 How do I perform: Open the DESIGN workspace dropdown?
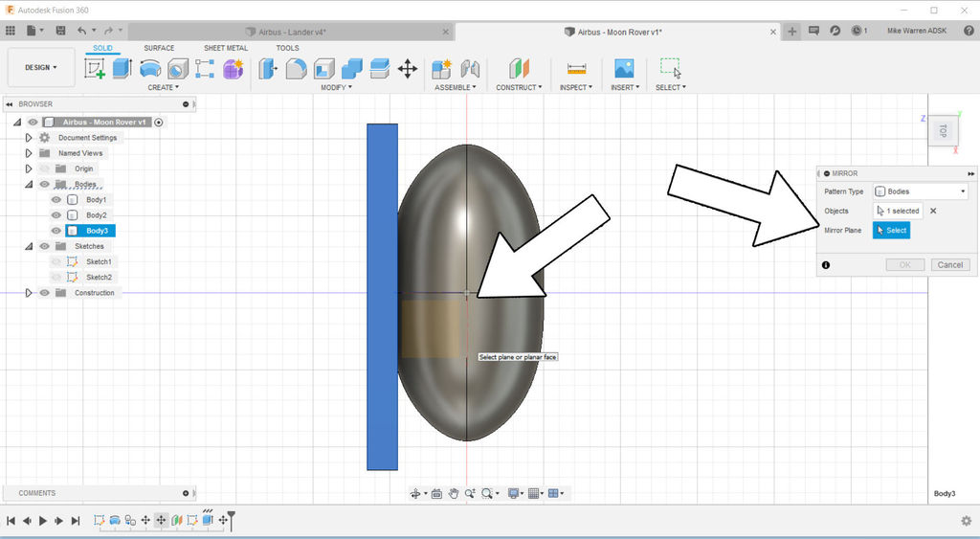[x=41, y=68]
